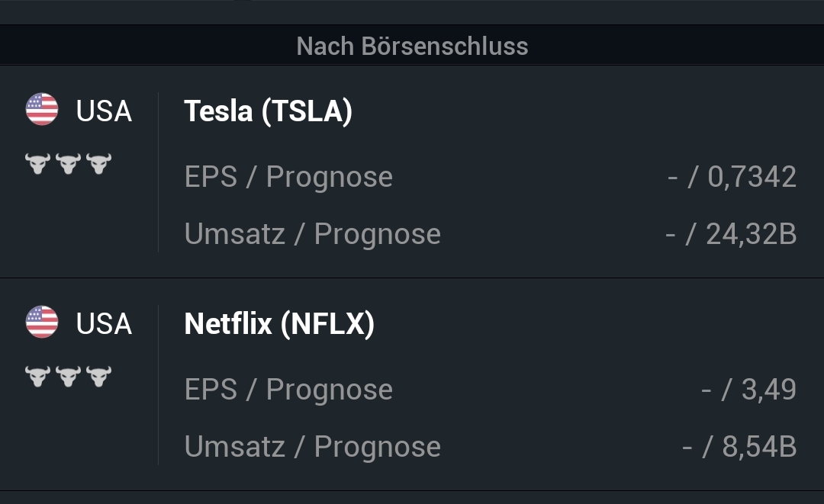Select the Umsatz / Prognose label for Netflix
This screenshot has width=824, height=504.
[x=311, y=446]
